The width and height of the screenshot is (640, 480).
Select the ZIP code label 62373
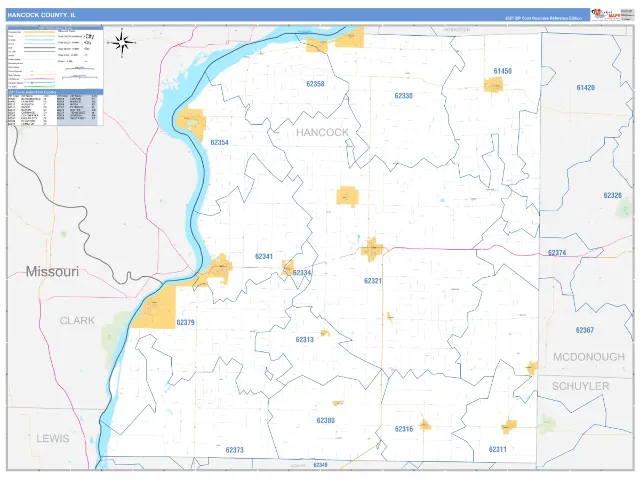(235, 450)
